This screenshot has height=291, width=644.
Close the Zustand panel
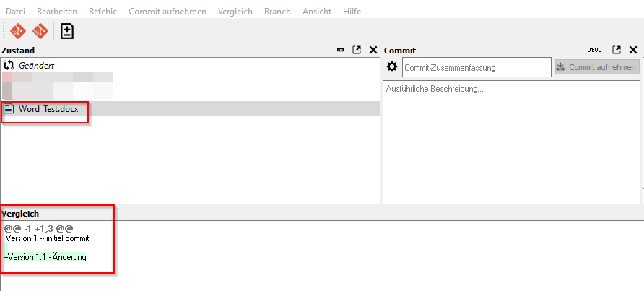click(373, 50)
